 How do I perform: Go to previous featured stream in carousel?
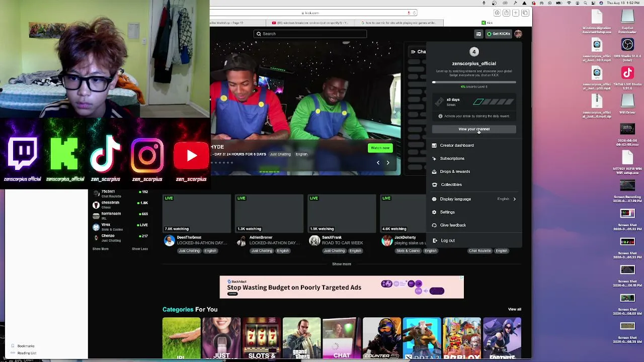378,163
